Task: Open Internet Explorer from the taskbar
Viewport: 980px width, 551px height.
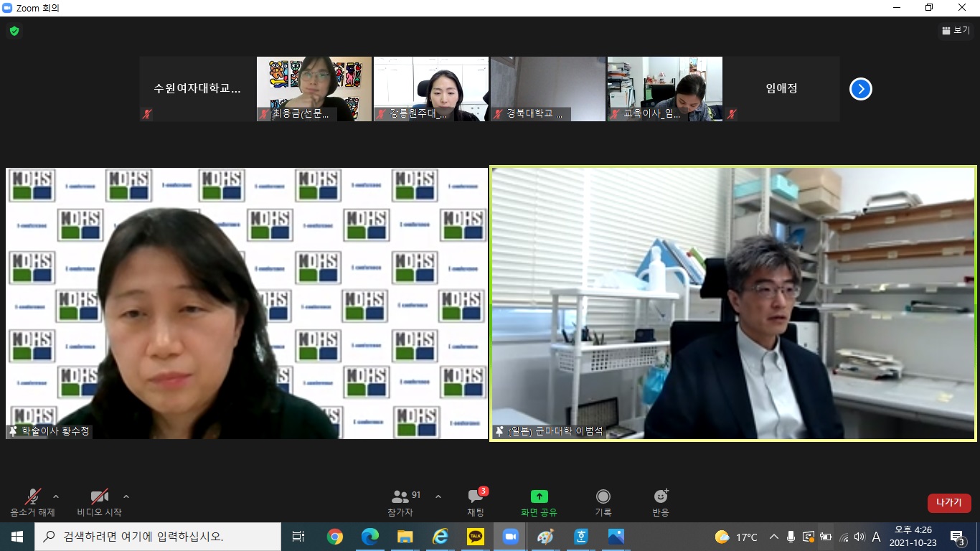Action: coord(440,537)
